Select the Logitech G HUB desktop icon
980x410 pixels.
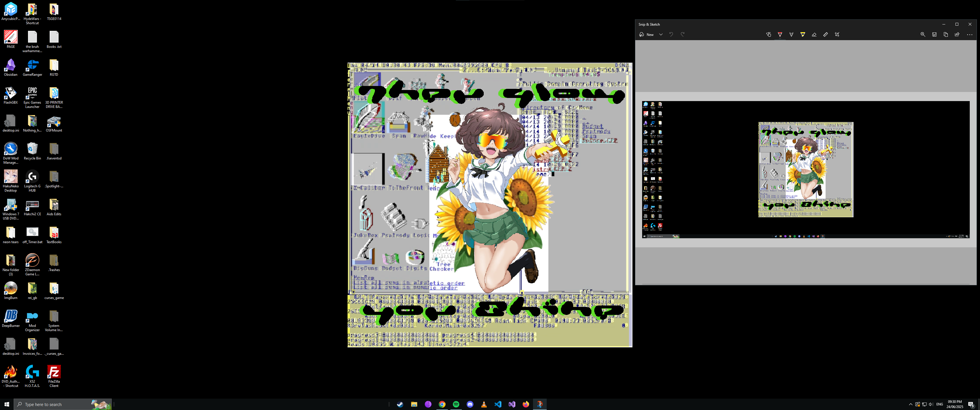(32, 181)
